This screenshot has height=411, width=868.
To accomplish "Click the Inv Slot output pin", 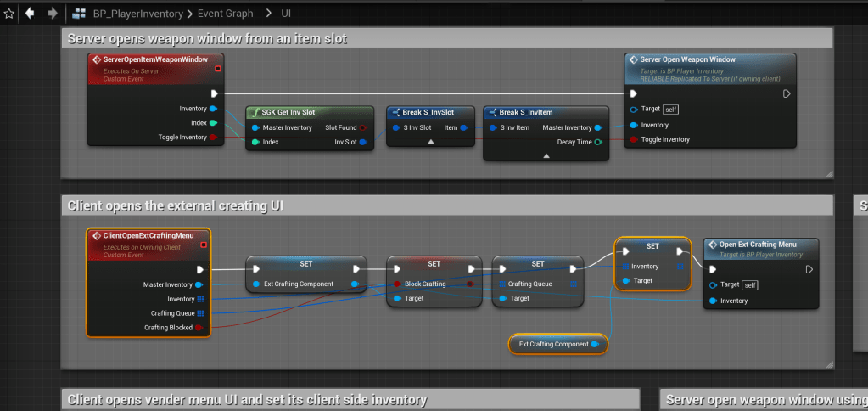I will [363, 142].
